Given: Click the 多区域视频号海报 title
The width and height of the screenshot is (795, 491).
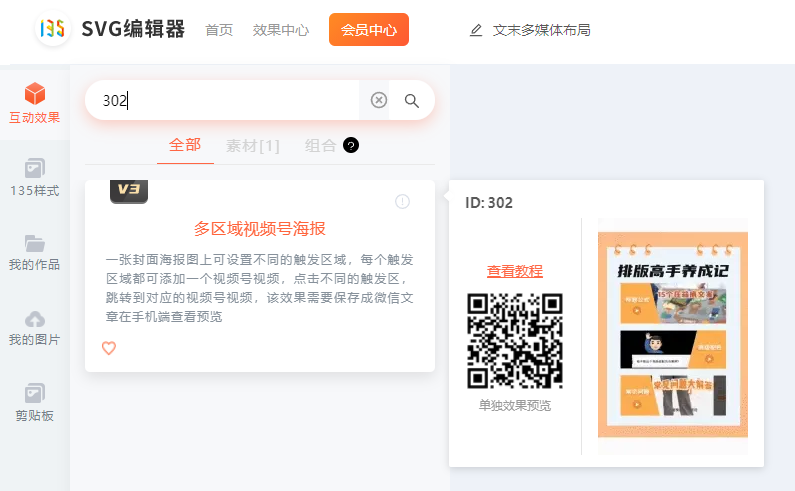Looking at the screenshot, I should point(260,229).
